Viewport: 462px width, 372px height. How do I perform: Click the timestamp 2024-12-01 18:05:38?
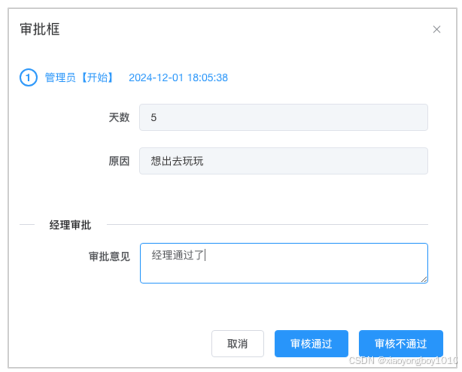point(178,78)
